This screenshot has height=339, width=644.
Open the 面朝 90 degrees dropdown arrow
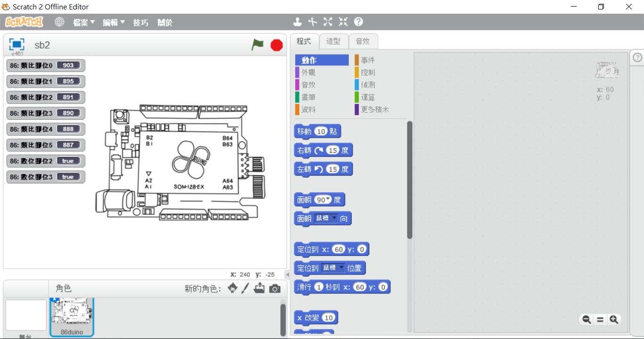(329, 199)
